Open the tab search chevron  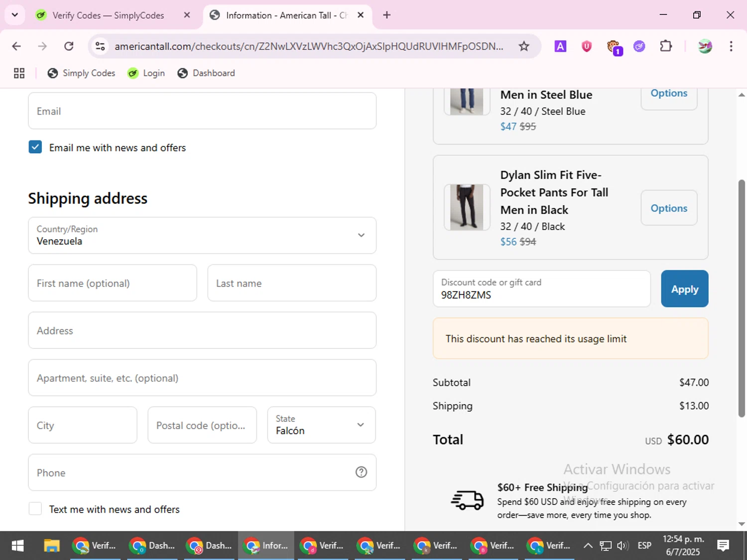pos(15,15)
